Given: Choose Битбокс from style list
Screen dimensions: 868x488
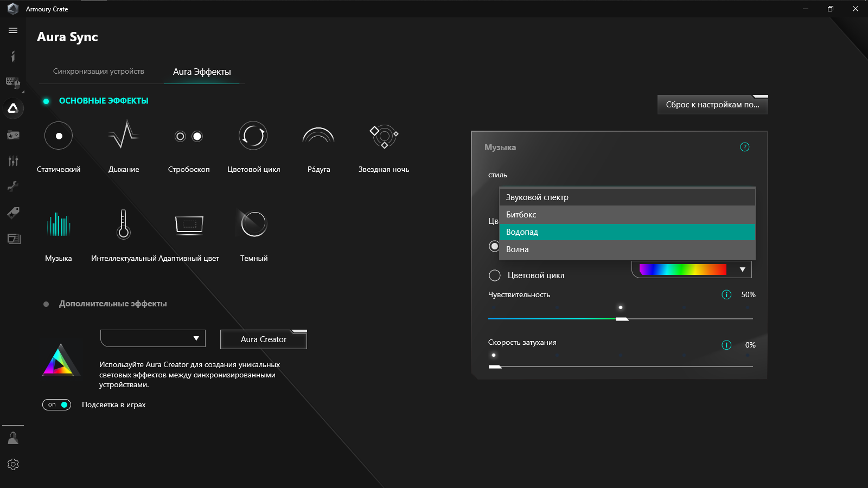Looking at the screenshot, I should [627, 215].
